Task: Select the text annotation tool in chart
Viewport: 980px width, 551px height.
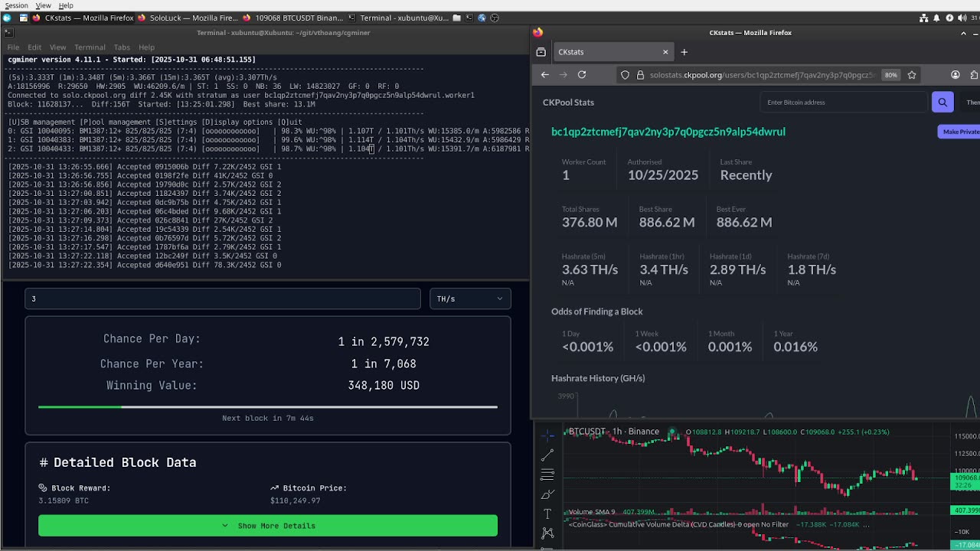Action: [547, 514]
